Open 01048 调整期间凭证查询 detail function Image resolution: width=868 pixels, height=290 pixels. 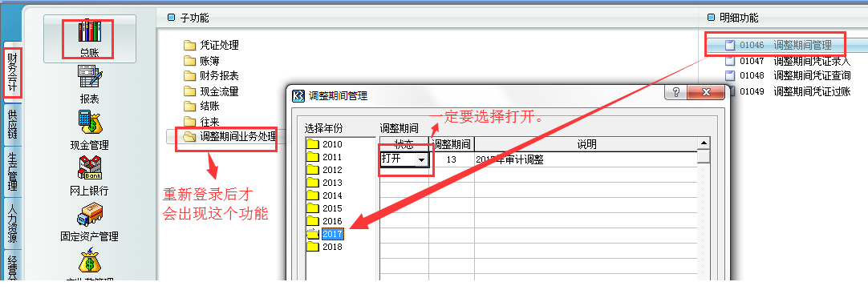click(787, 75)
